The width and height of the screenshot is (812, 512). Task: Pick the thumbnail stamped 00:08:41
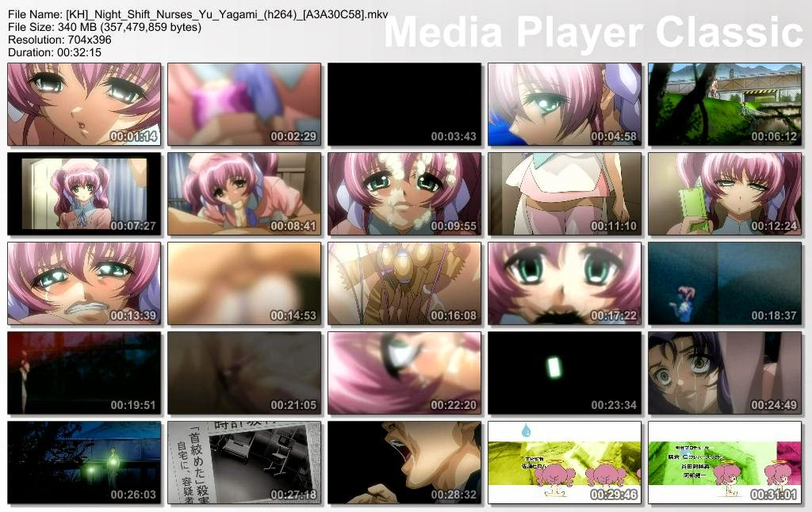click(x=244, y=194)
